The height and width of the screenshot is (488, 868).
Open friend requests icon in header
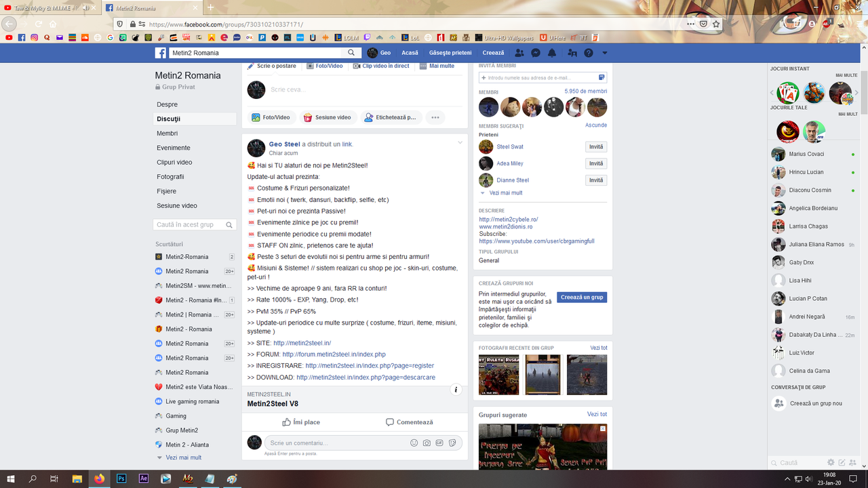[x=519, y=53]
